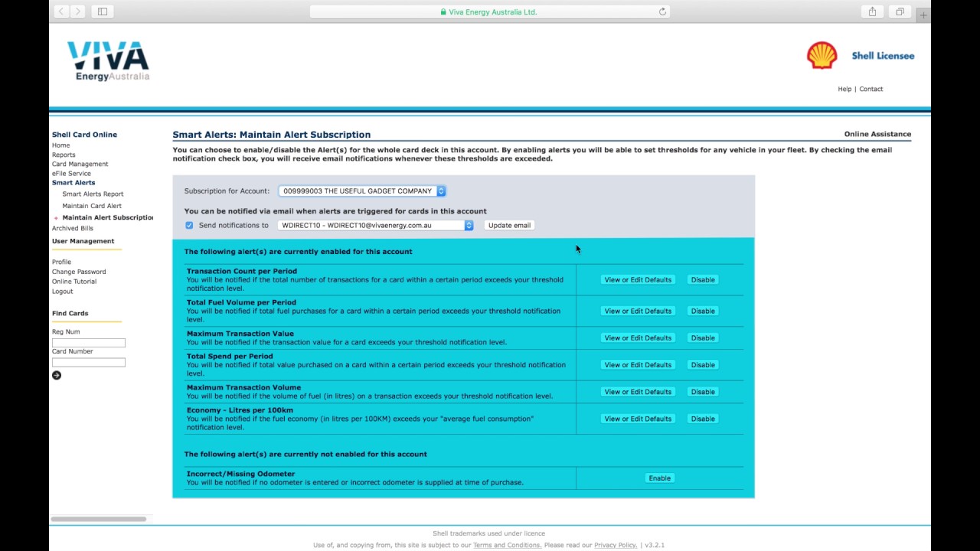Click the Shell Card Online heading
This screenshot has height=551, width=980.
[84, 135]
